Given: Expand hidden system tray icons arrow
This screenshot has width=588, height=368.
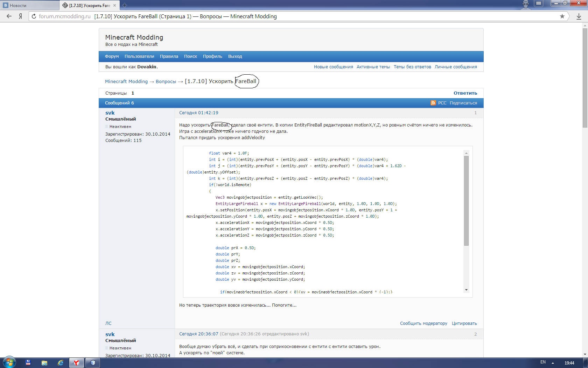Looking at the screenshot, I should [553, 363].
